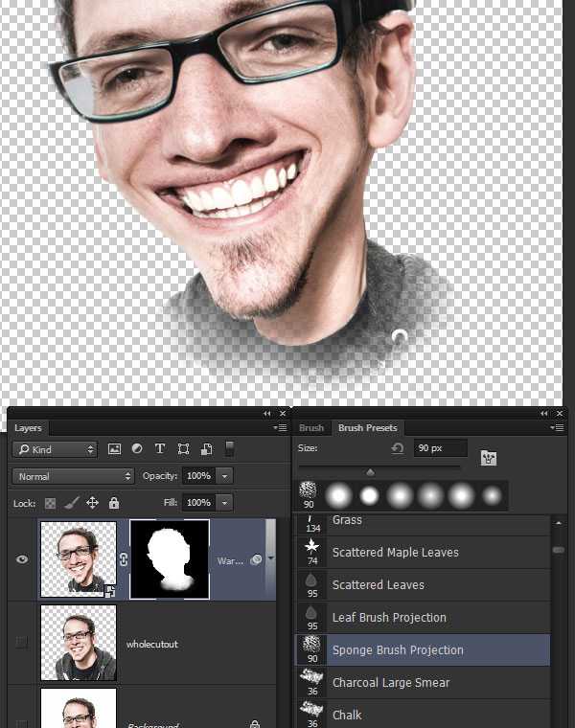Lock position move icon
The height and width of the screenshot is (728, 575).
[x=92, y=502]
